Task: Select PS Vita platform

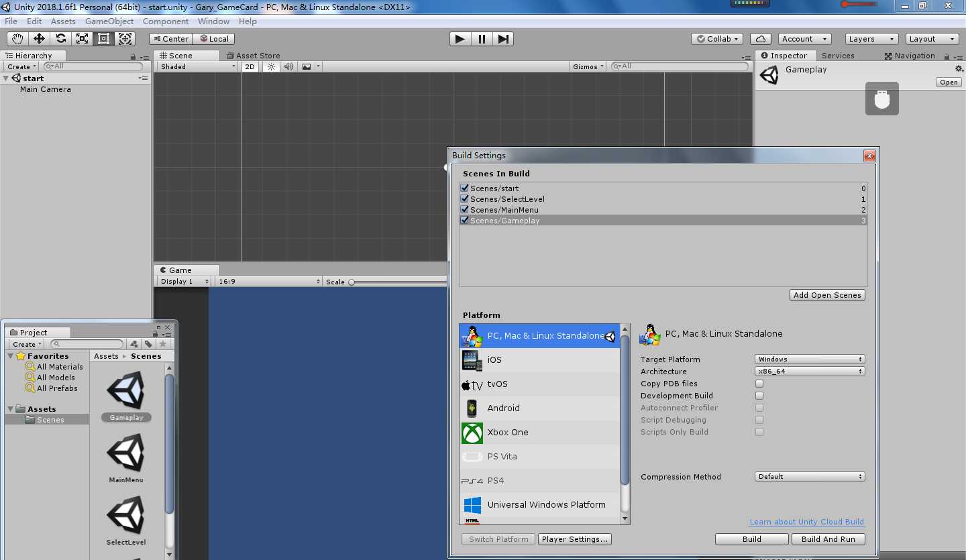Action: click(540, 457)
